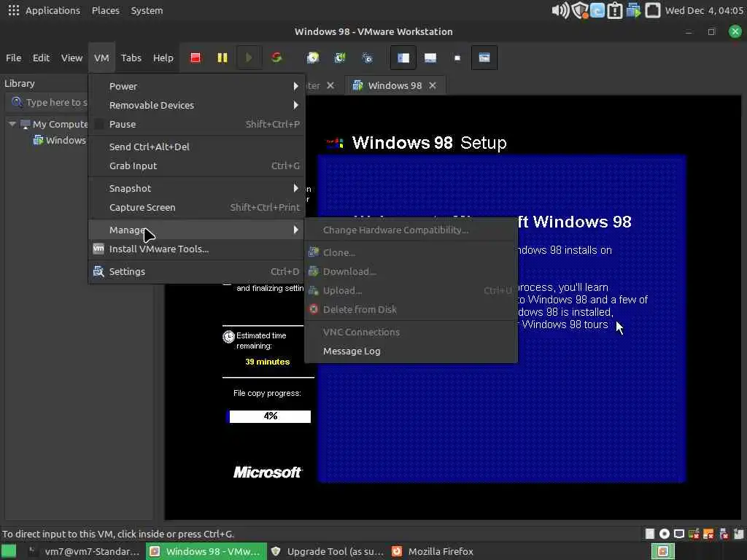Viewport: 747px width, 560px height.
Task: Click the shield icon in the top panel
Action: [x=579, y=10]
